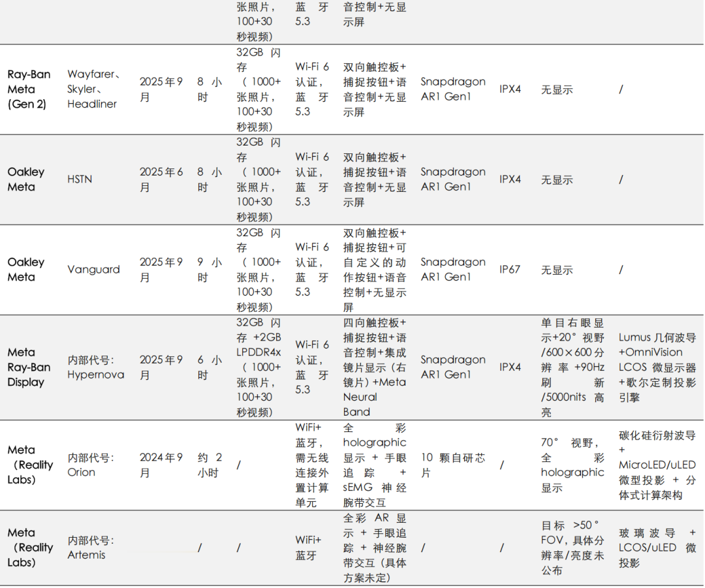Click 'IPX4' in the Hypernova row
The width and height of the screenshot is (705, 588).
tap(510, 367)
